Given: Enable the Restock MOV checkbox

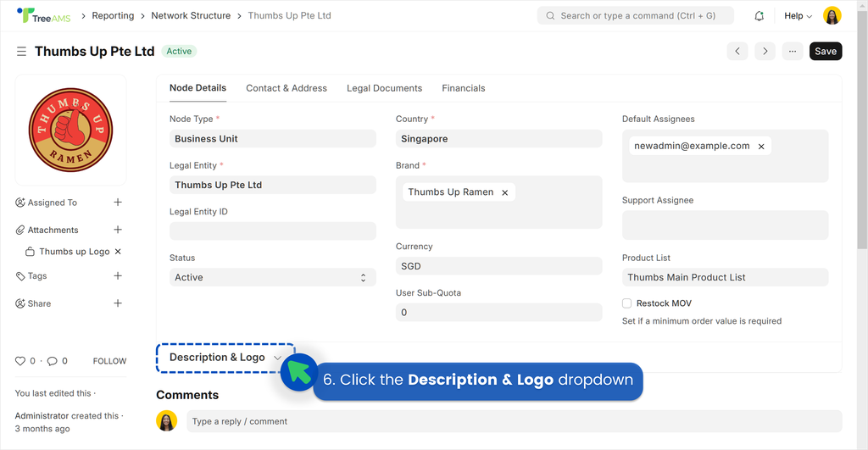Looking at the screenshot, I should [x=626, y=303].
